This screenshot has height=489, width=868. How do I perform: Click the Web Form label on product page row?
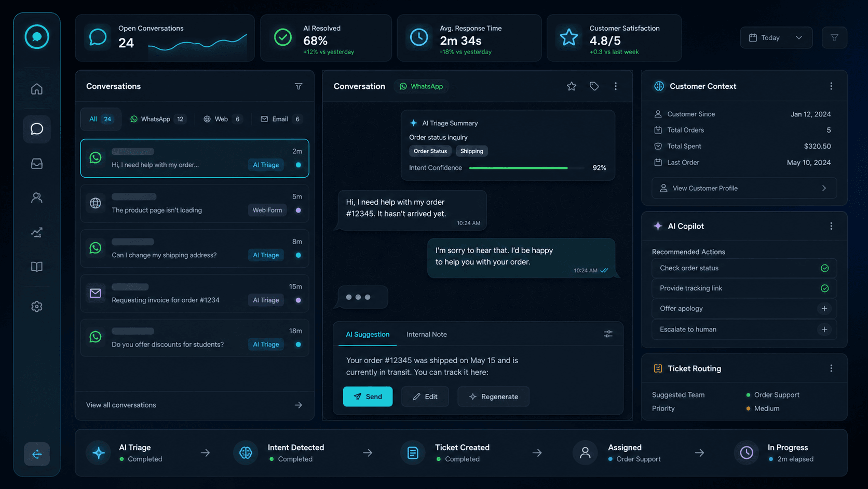click(x=267, y=210)
